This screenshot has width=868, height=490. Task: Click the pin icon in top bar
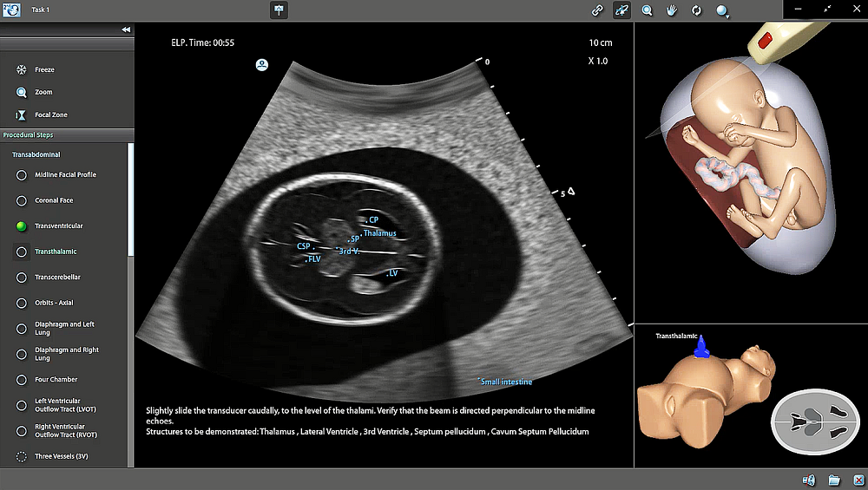[279, 10]
